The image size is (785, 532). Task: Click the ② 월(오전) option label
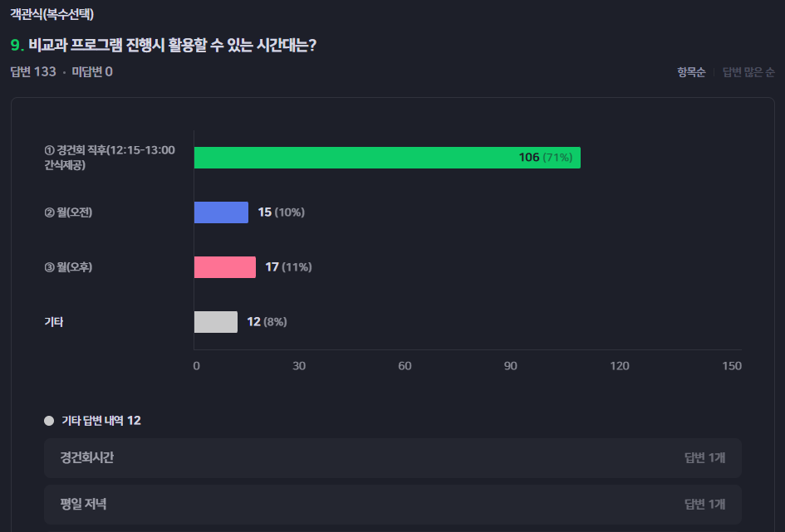click(x=68, y=212)
